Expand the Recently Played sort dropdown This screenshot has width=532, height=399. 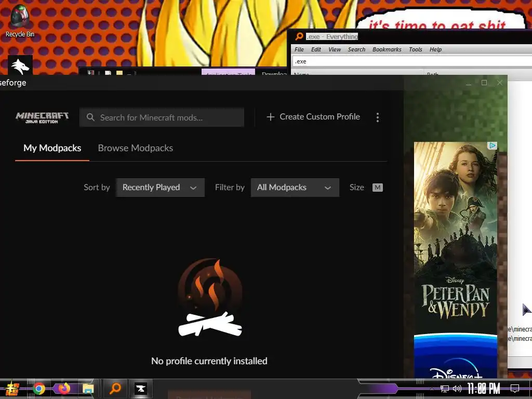tap(160, 188)
